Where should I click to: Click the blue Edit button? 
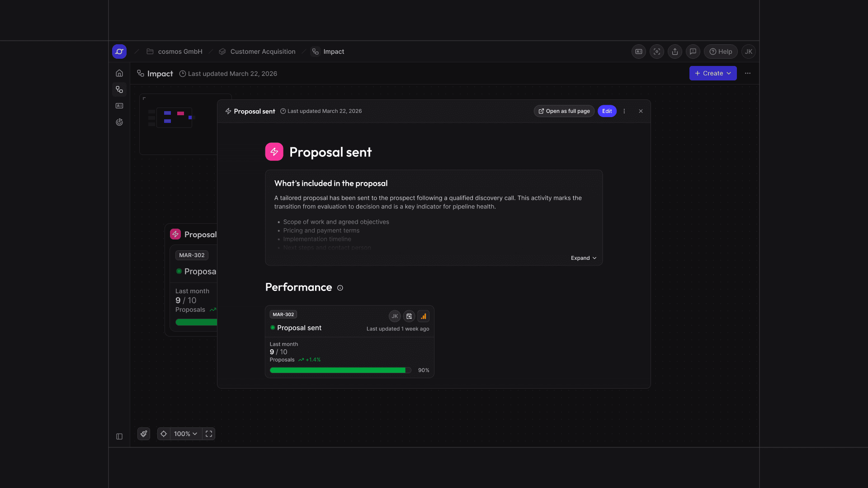[607, 111]
